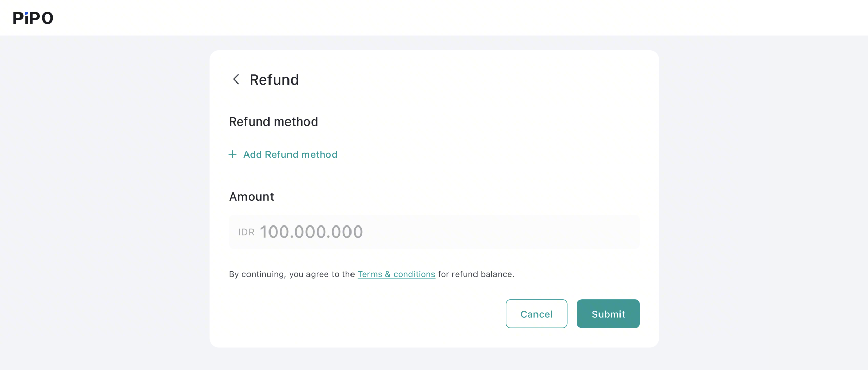The width and height of the screenshot is (868, 370).
Task: Click the back chevron beside Refund
Action: pos(236,79)
